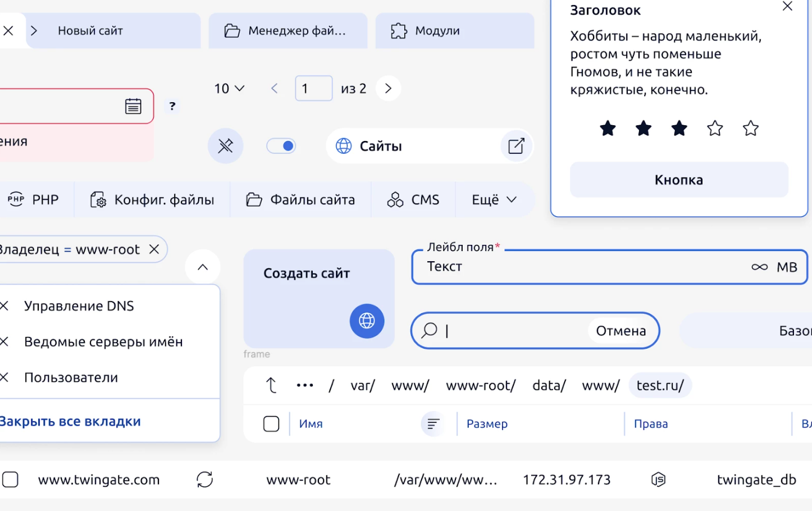
Task: Click the sort icon next to Имя column
Action: (433, 424)
